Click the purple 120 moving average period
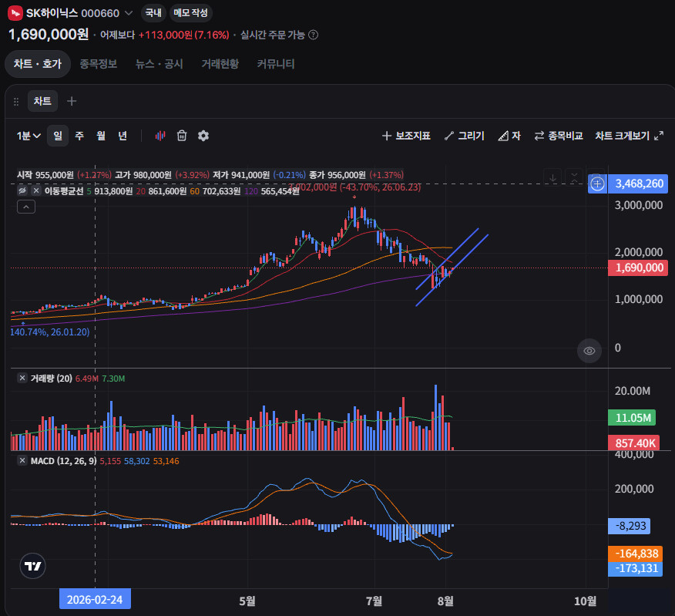675x616 pixels. tap(251, 191)
